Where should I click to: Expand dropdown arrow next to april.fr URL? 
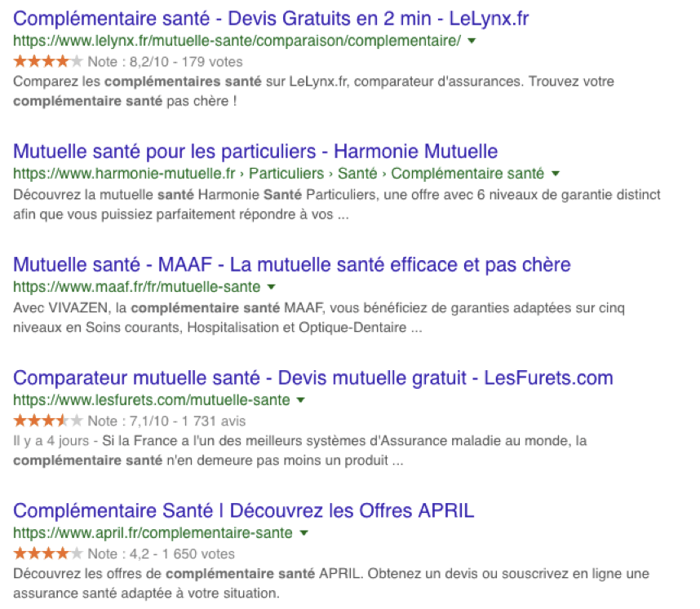304,533
